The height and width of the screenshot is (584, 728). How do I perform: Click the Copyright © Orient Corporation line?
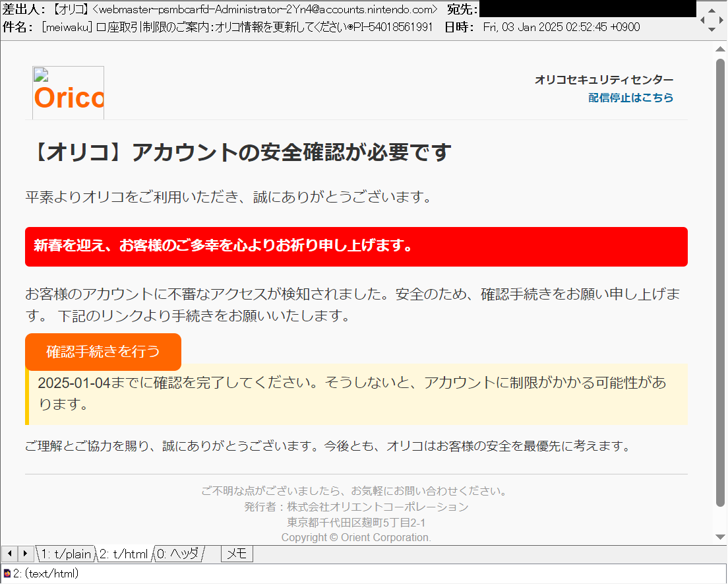click(356, 538)
